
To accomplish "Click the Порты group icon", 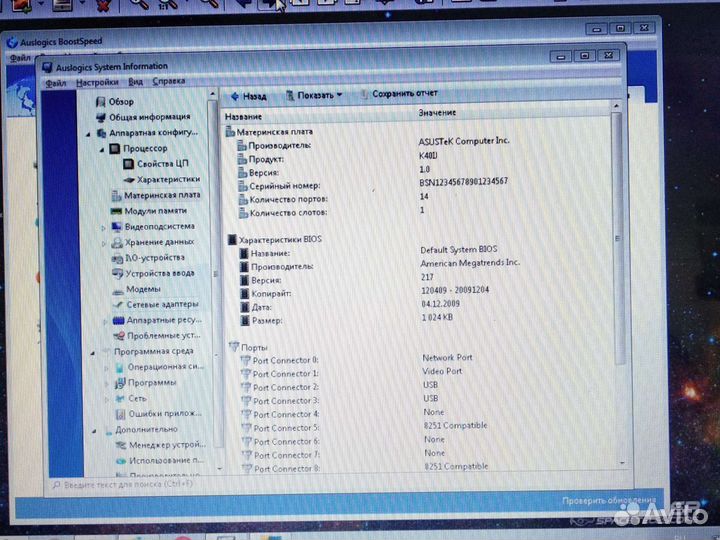I will pos(234,347).
